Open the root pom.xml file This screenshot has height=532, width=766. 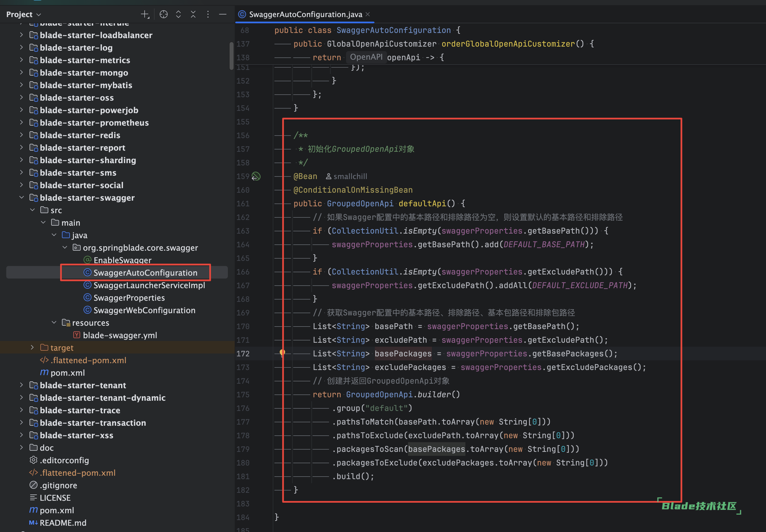(57, 510)
